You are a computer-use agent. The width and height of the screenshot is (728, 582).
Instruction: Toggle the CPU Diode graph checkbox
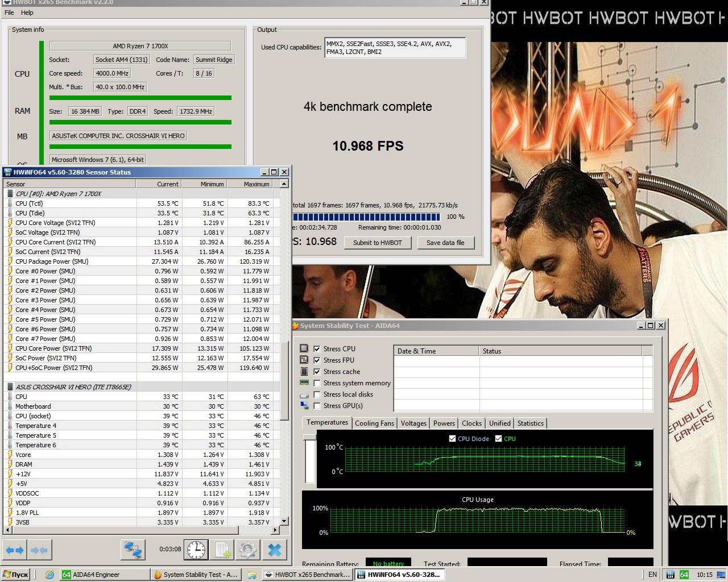(453, 439)
